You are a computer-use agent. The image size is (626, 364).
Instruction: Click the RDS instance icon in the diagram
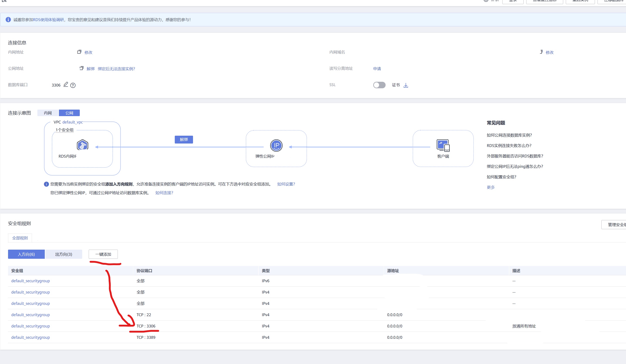click(82, 145)
